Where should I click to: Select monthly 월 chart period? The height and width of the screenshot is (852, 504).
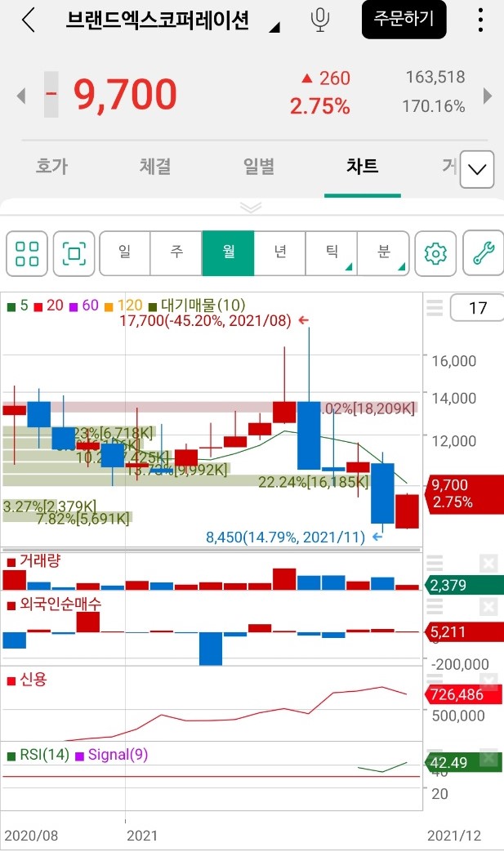228,253
